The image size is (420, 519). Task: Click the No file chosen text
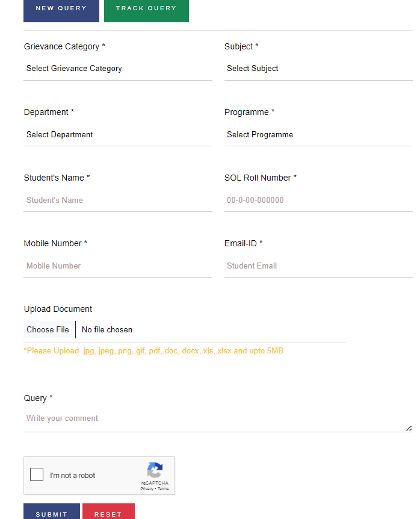(107, 330)
